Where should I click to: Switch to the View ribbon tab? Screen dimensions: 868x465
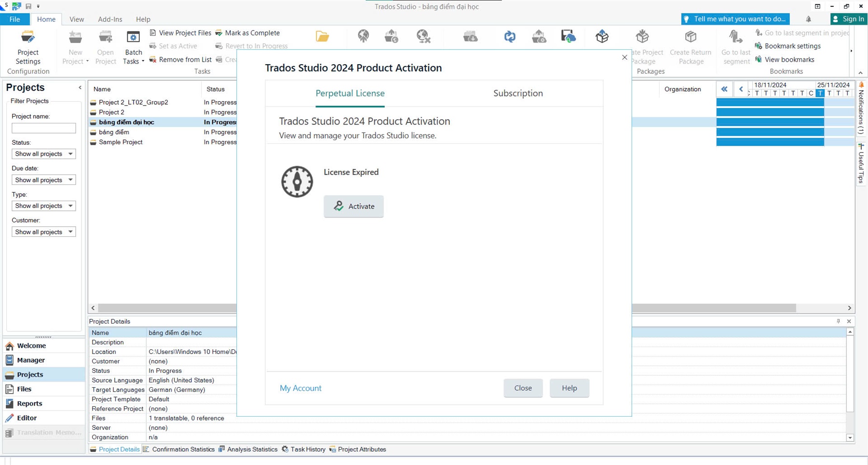pyautogui.click(x=77, y=19)
